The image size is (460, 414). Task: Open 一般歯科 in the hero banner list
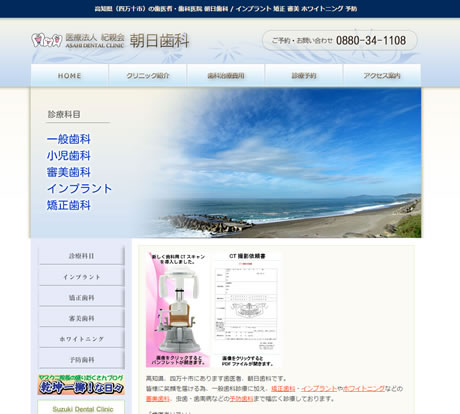click(69, 139)
